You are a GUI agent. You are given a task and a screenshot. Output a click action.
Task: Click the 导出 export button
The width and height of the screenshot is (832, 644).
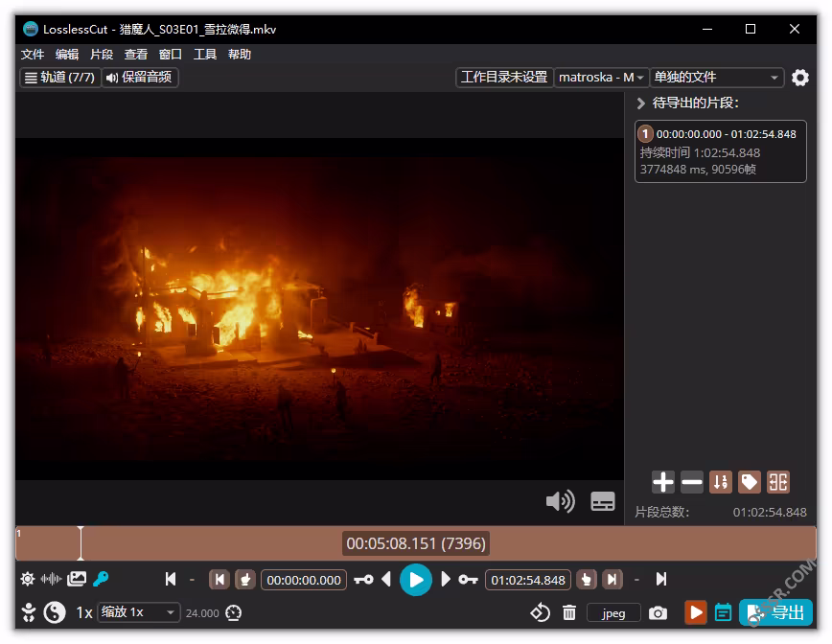[x=775, y=612]
